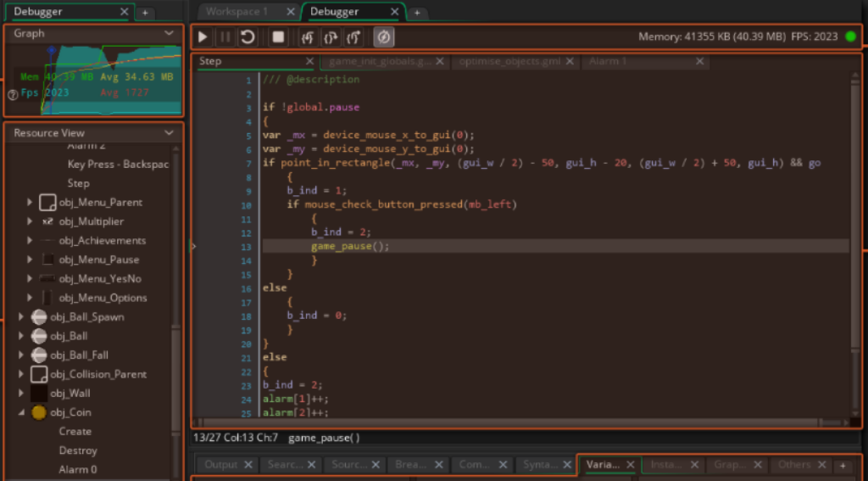
Task: Close the Workspace 1 tab
Action: (291, 11)
